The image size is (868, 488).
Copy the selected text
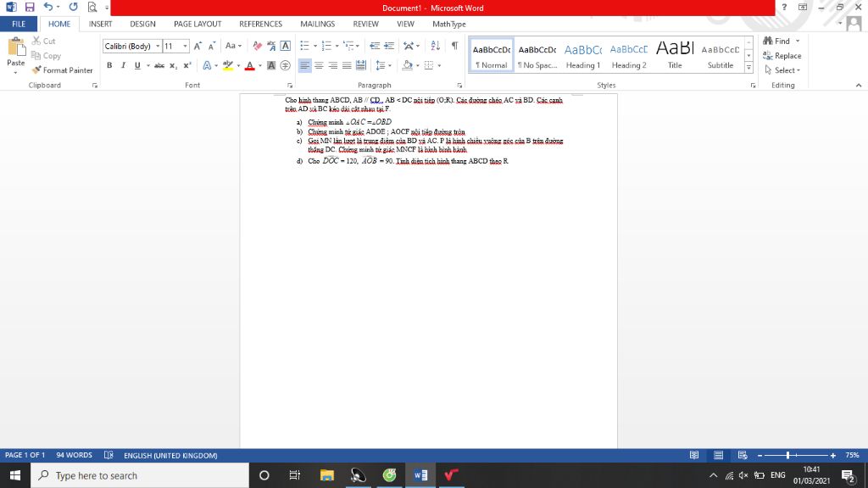point(46,55)
